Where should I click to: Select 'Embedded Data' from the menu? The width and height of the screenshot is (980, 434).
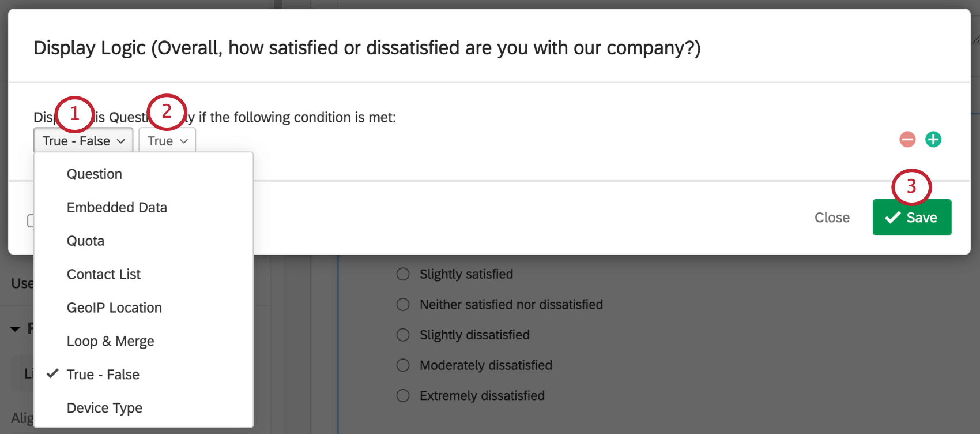[116, 207]
